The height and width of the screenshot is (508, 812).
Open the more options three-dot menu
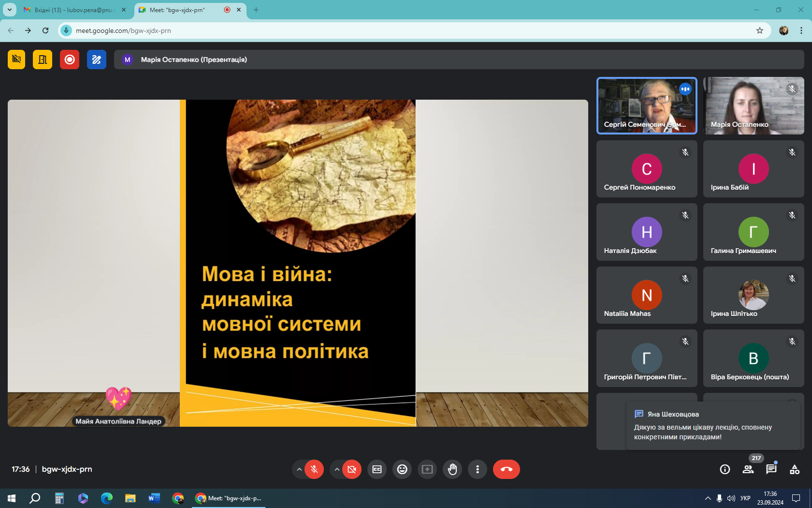pyautogui.click(x=478, y=469)
